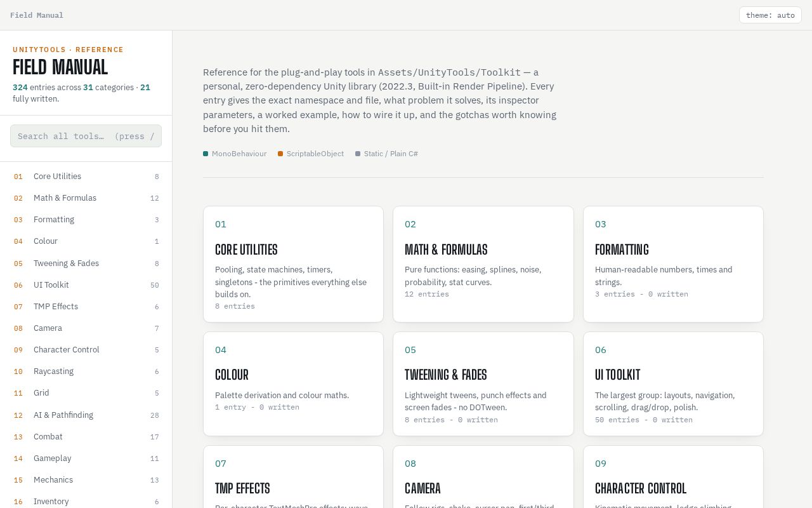
Task: Toggle the theme: auto button
Action: click(770, 15)
